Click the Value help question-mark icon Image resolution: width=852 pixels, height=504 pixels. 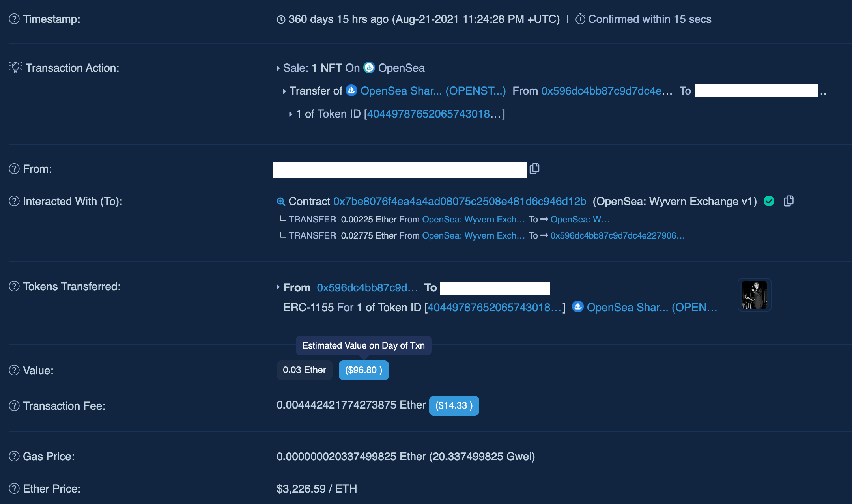(x=14, y=370)
